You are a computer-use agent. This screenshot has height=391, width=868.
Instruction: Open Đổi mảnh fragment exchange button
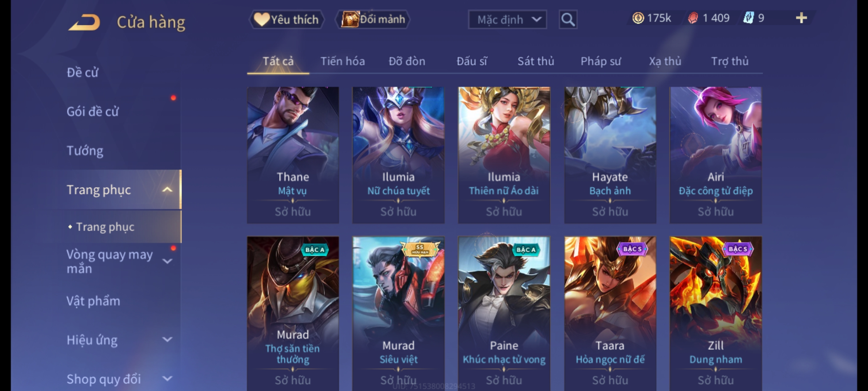pos(373,20)
